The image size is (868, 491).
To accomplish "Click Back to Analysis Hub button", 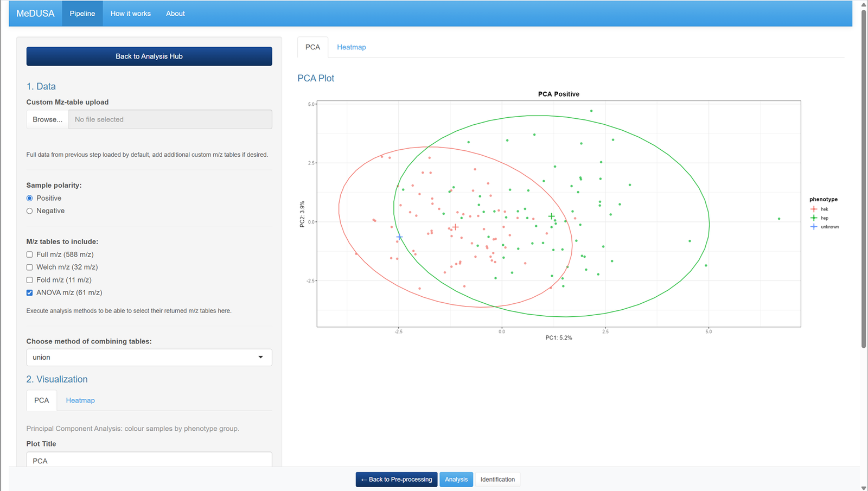I will pos(149,56).
